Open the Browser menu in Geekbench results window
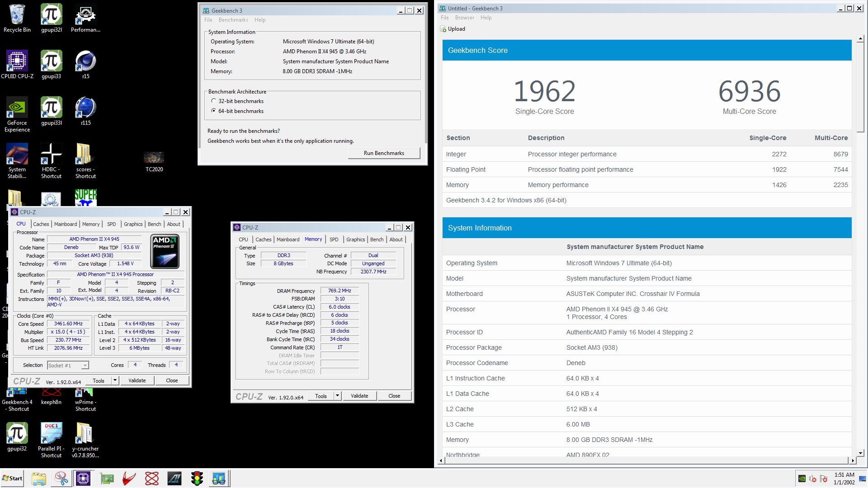The width and height of the screenshot is (868, 488). (465, 18)
